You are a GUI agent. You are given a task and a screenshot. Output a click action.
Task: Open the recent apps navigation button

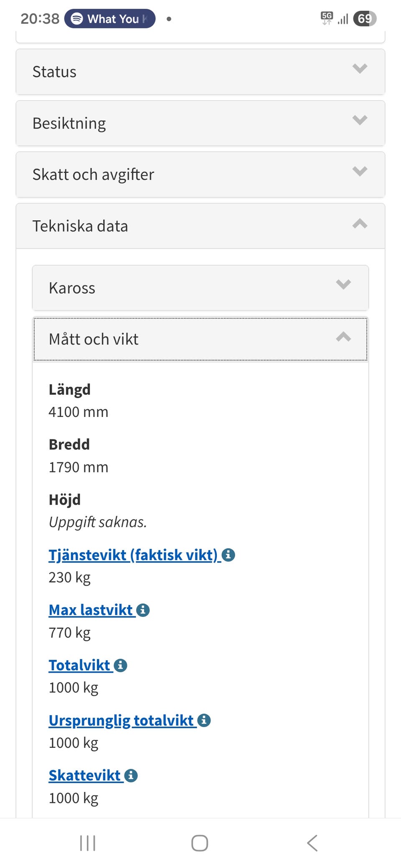pos(88,843)
